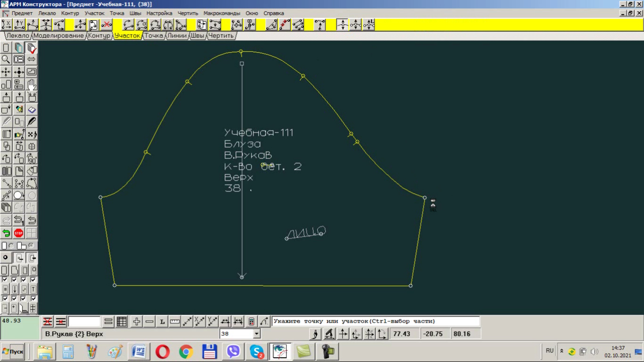Open Opera from the taskbar
The height and width of the screenshot is (362, 644).
coord(163,351)
